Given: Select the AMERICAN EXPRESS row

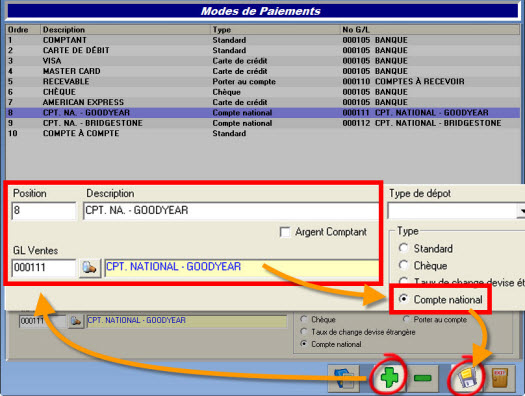Looking at the screenshot, I should [x=263, y=102].
